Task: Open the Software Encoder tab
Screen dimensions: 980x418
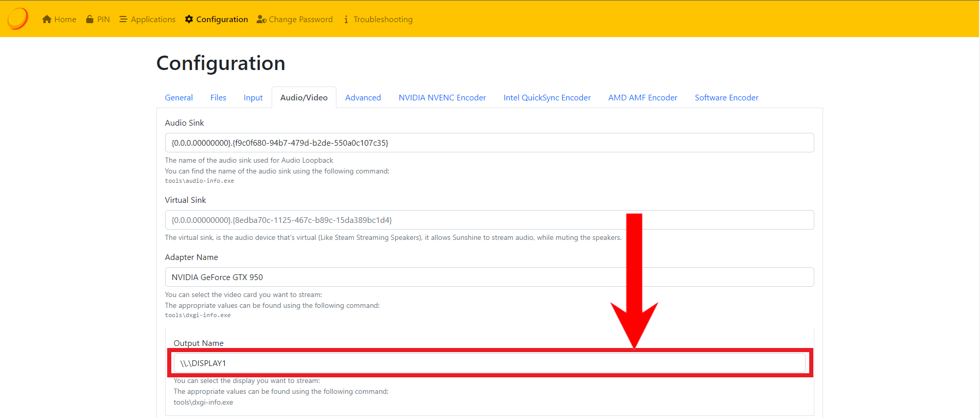Action: (x=726, y=98)
